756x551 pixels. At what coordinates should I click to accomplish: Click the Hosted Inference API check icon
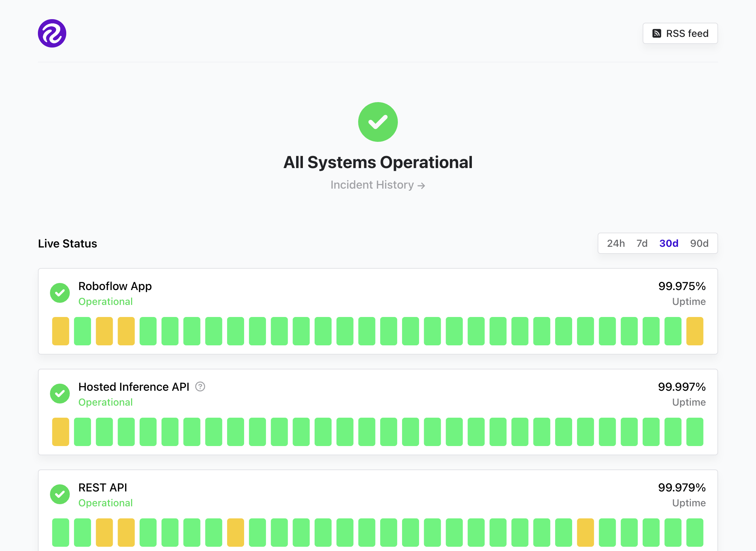click(x=60, y=394)
